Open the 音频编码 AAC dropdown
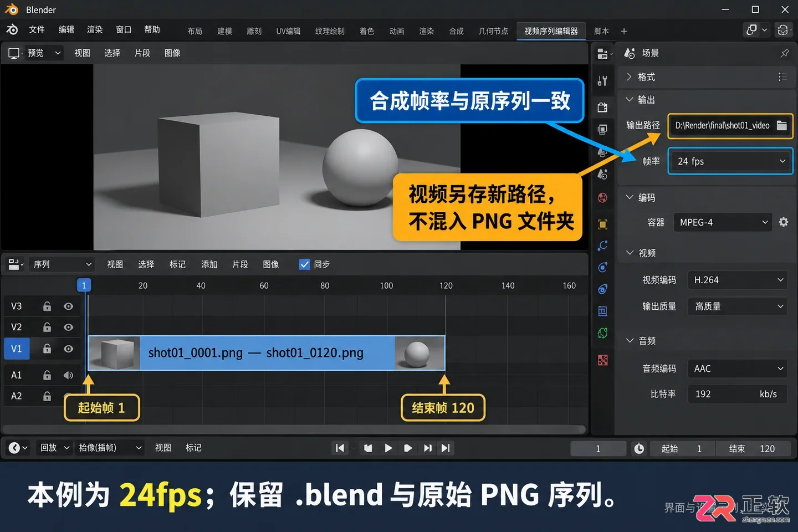 coord(738,369)
